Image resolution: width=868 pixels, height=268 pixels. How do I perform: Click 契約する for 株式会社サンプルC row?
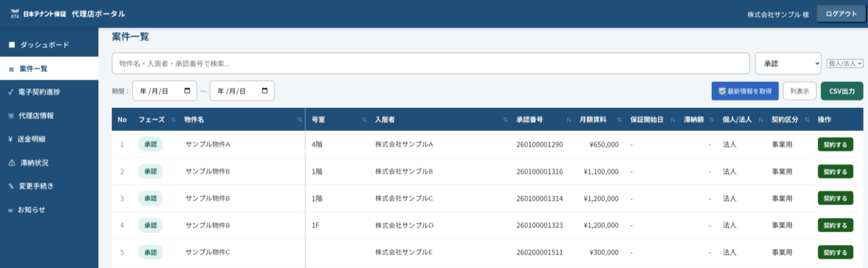click(835, 199)
